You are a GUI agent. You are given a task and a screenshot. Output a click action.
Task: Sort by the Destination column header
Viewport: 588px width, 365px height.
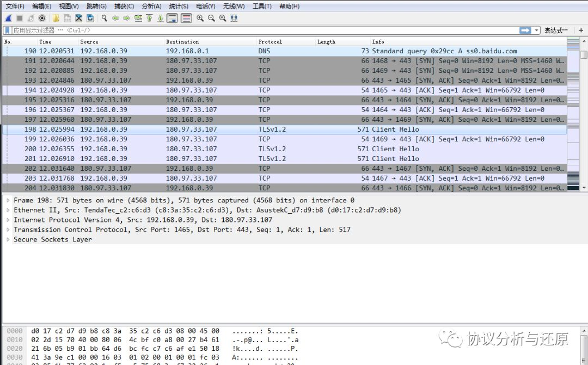(211, 41)
